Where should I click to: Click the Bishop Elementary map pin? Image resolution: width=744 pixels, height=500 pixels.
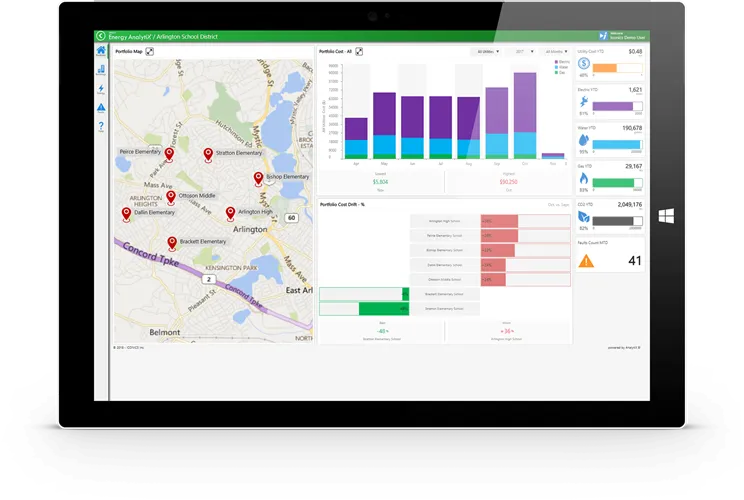[x=258, y=179]
